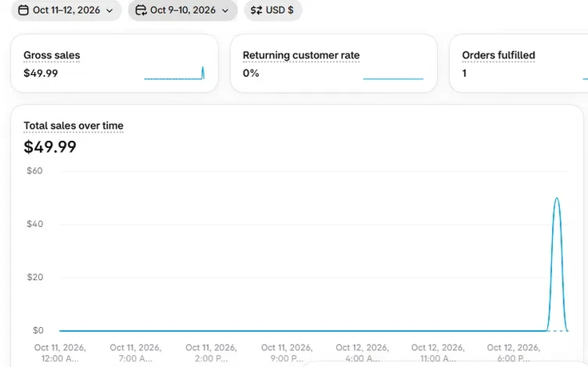Open the USD $ currency selector
Image resolution: width=588 pixels, height=367 pixels.
tap(272, 10)
